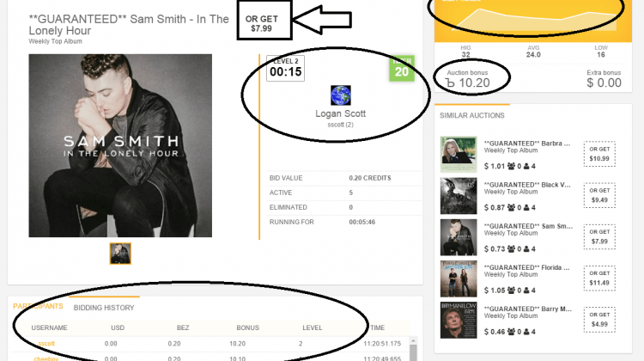Click the green tier 20 badge
Image resolution: width=644 pixels, height=361 pixels.
coord(401,69)
